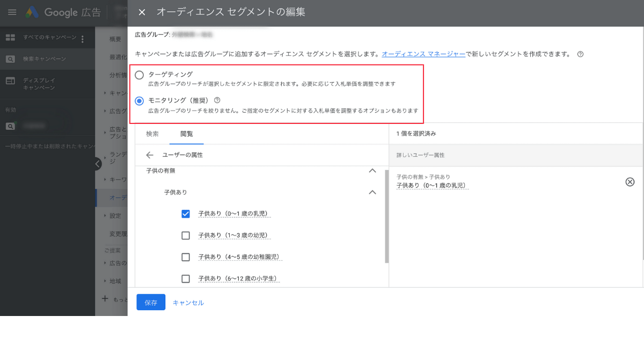Open 変更履歴 in the background sidebar

118,234
